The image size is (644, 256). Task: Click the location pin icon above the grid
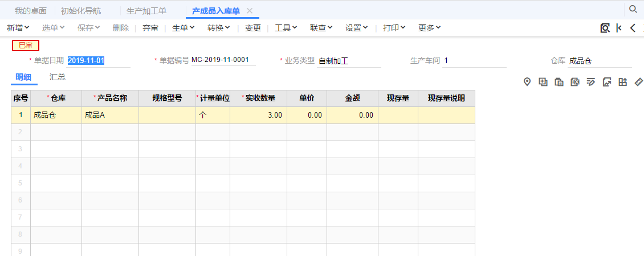[527, 82]
